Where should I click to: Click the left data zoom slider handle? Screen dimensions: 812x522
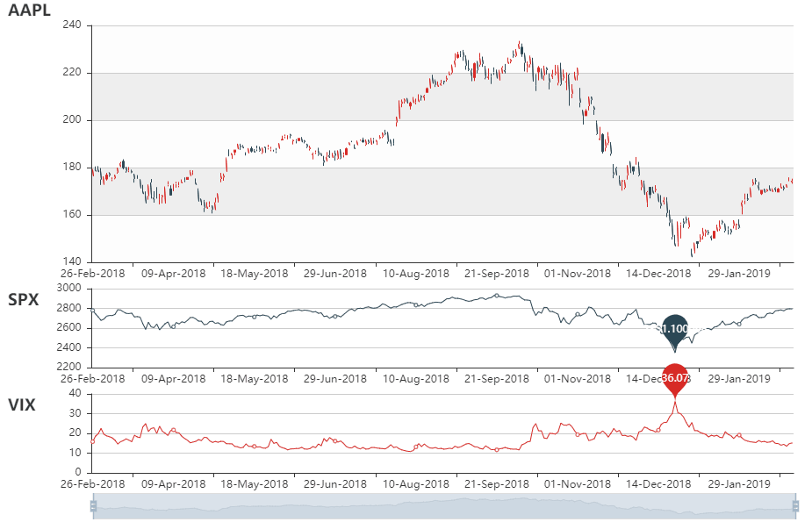93,506
